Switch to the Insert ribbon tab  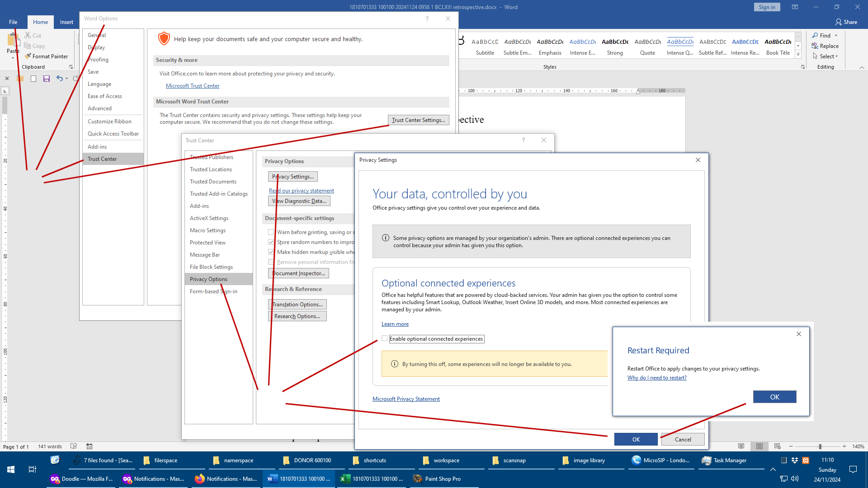coord(66,22)
